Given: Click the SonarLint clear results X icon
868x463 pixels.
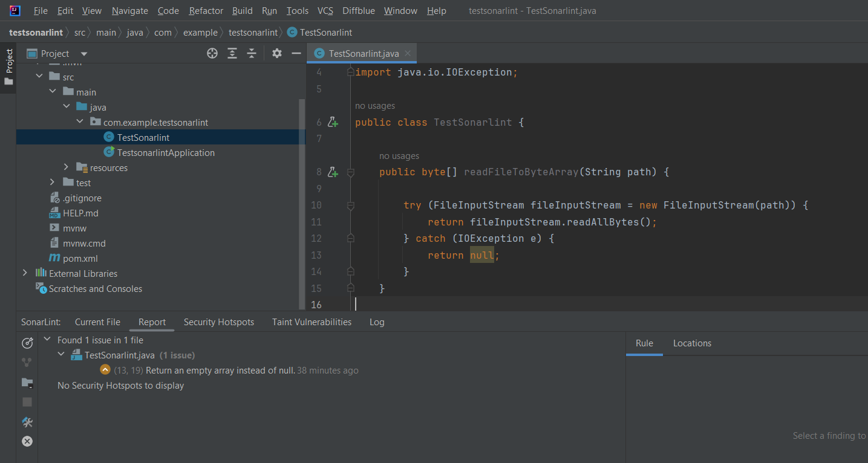Looking at the screenshot, I should click(x=27, y=441).
